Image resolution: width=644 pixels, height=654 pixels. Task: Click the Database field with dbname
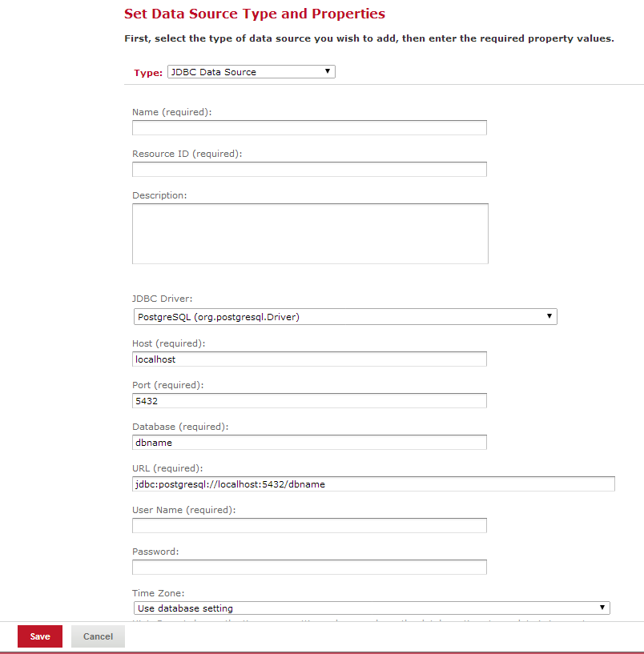pos(309,443)
